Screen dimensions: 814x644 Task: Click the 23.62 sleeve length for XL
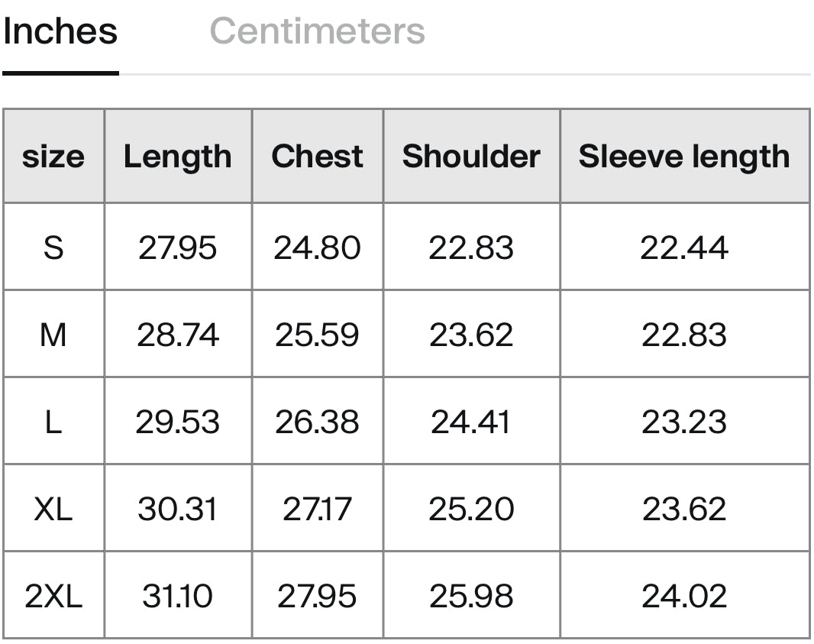(x=685, y=509)
